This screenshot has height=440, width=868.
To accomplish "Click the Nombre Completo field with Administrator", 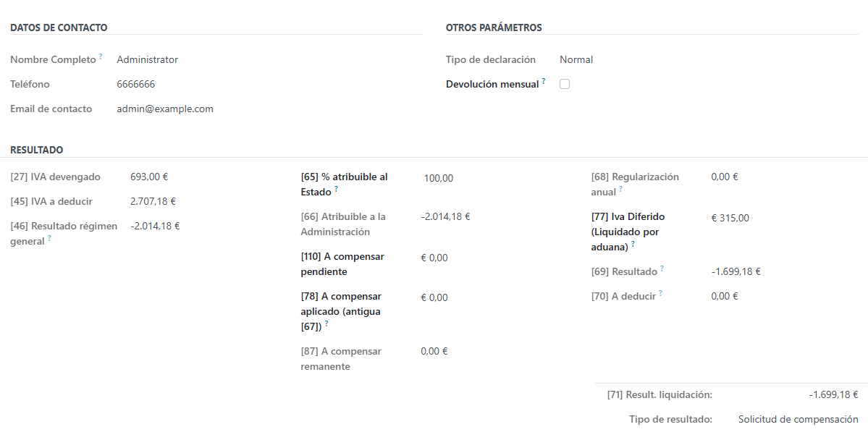I will coord(148,60).
